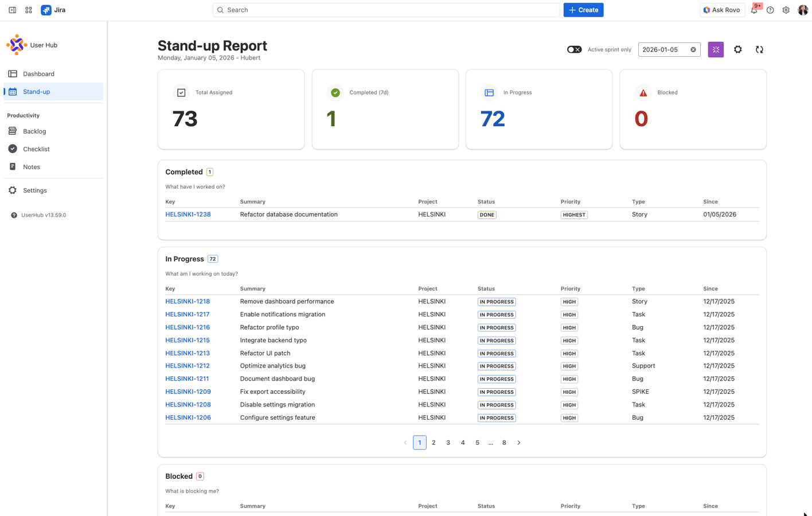Open issue HELSINKI-1238 link
Viewport: 812px width, 516px height.
coord(188,214)
